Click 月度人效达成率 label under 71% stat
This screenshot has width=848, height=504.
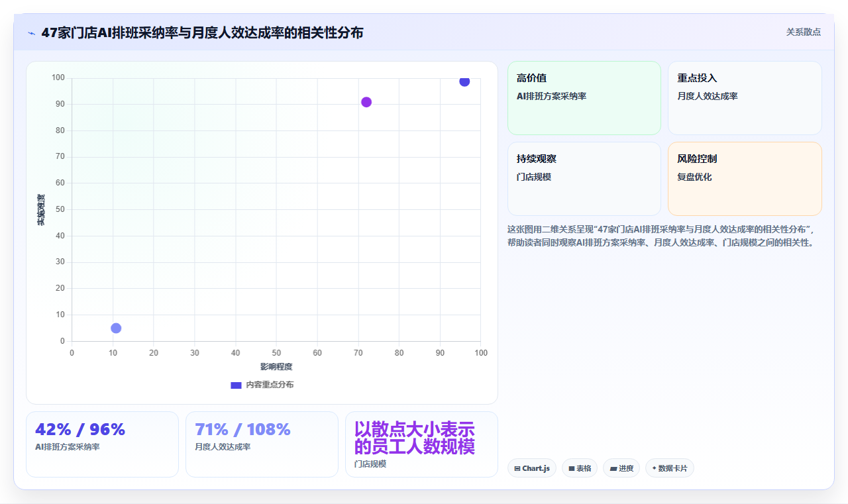click(x=223, y=447)
